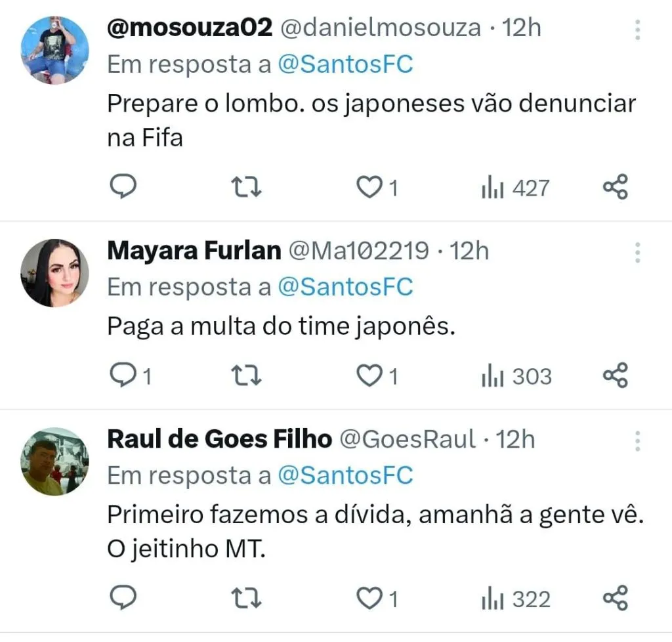Retweet the 'Prepare o lombo' tweet

249,188
